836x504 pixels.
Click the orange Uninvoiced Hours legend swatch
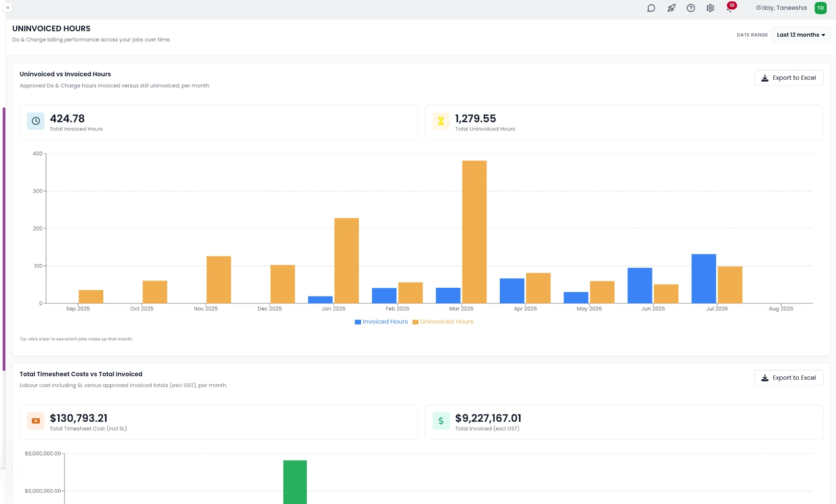(416, 322)
